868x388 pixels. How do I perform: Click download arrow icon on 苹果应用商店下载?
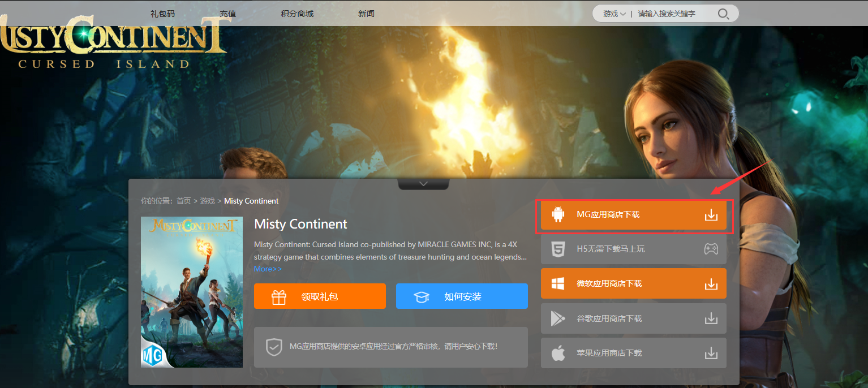click(711, 353)
